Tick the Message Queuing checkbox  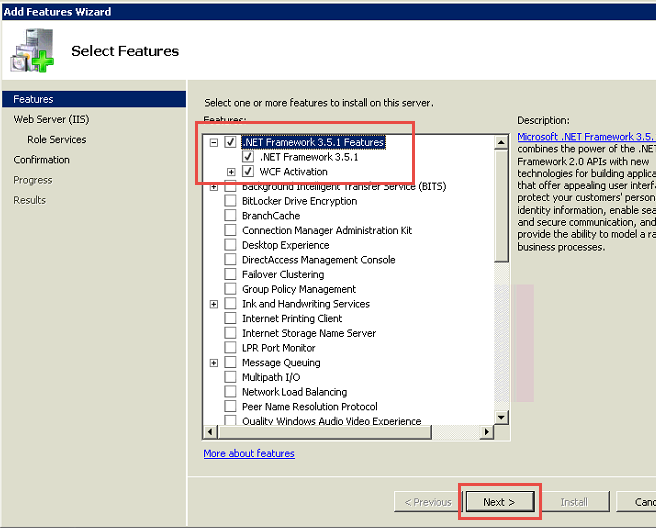click(230, 362)
